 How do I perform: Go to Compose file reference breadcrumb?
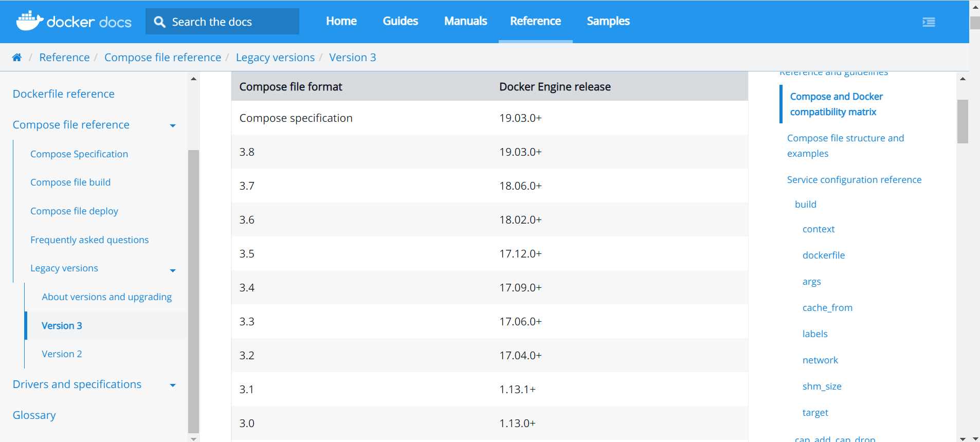click(162, 57)
